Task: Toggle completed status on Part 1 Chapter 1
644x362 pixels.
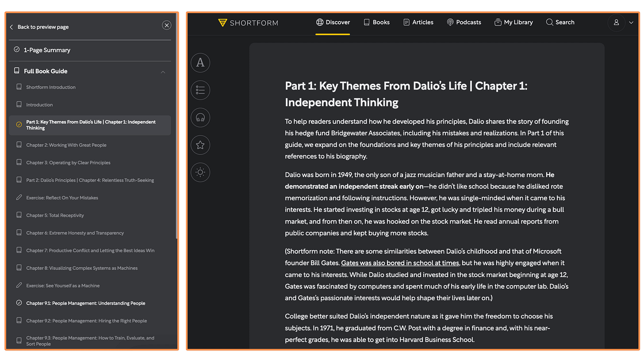Action: pyautogui.click(x=19, y=125)
